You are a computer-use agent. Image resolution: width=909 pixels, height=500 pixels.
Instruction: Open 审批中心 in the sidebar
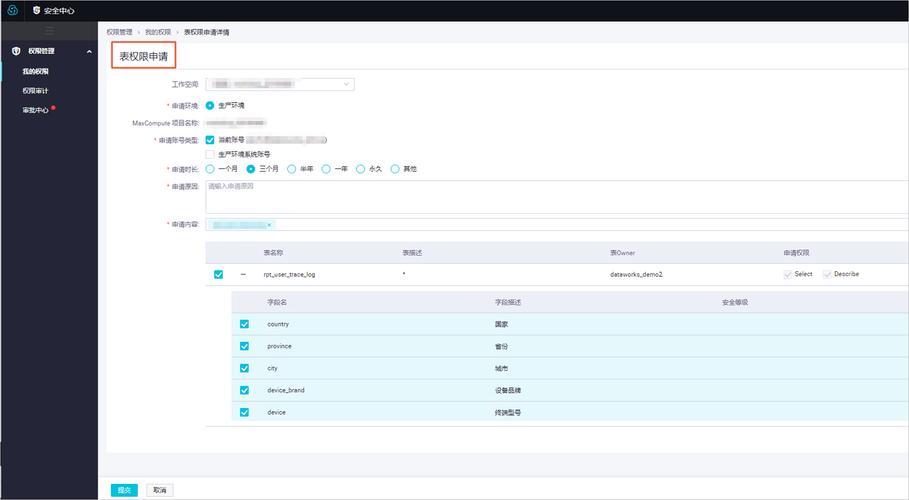[35, 110]
